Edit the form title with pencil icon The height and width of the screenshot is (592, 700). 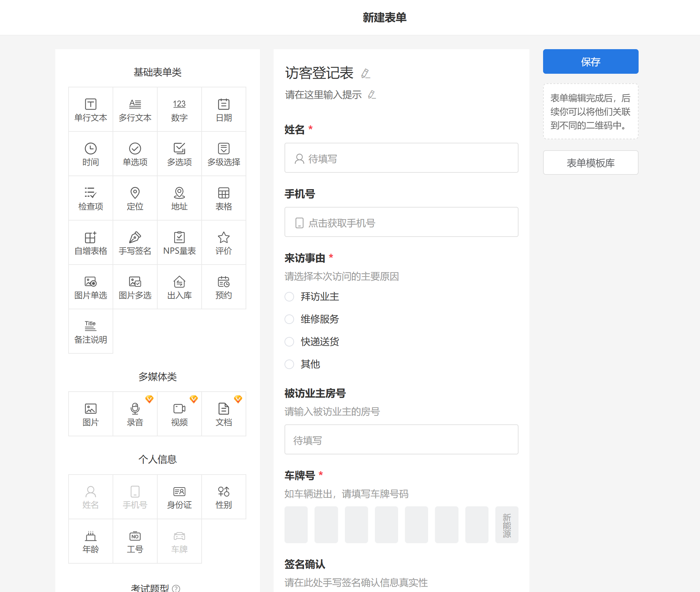(366, 73)
